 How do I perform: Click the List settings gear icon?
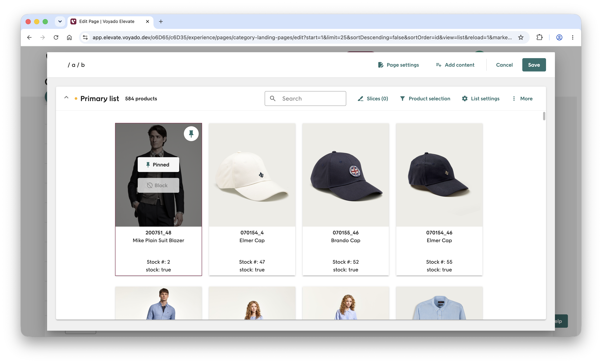click(465, 98)
